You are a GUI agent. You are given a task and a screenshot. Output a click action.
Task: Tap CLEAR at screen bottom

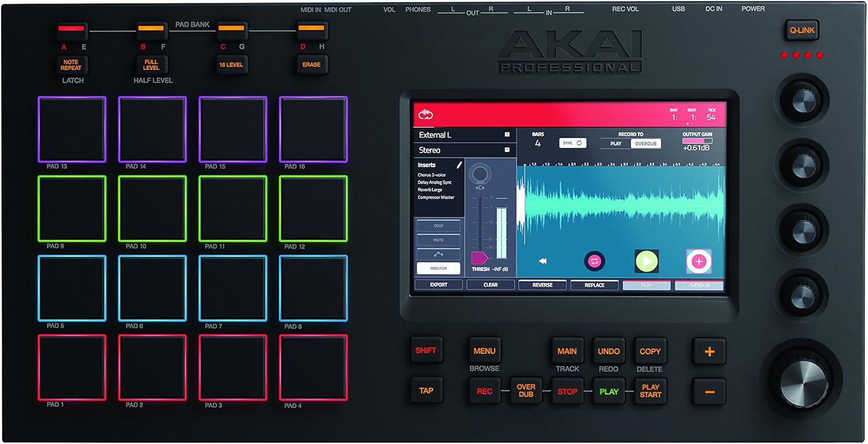click(x=491, y=285)
